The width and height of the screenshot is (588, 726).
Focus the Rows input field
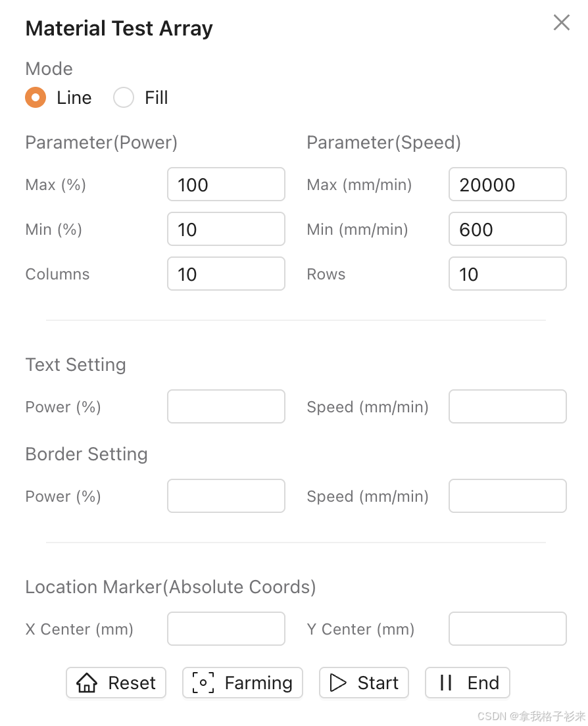(x=507, y=274)
